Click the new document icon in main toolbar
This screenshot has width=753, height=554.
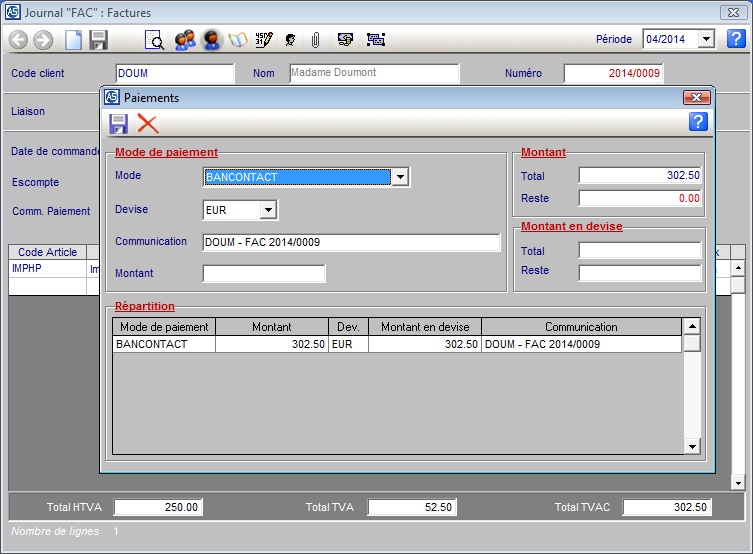point(73,40)
